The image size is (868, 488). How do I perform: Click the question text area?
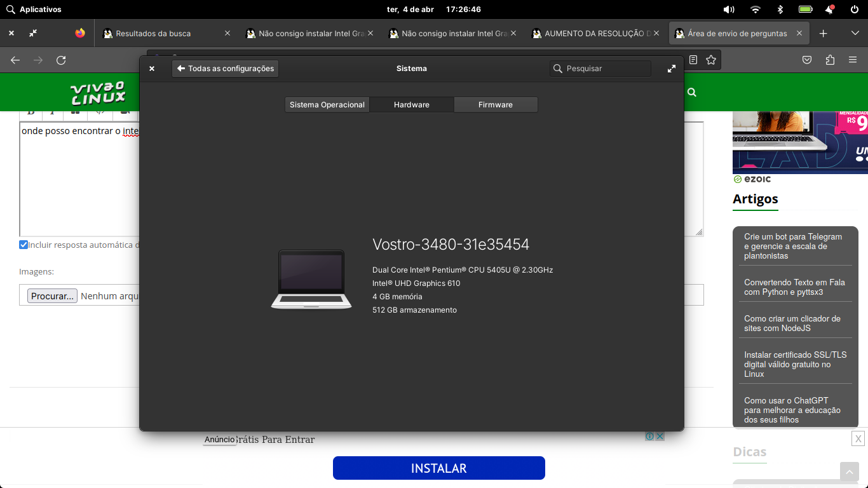79,179
